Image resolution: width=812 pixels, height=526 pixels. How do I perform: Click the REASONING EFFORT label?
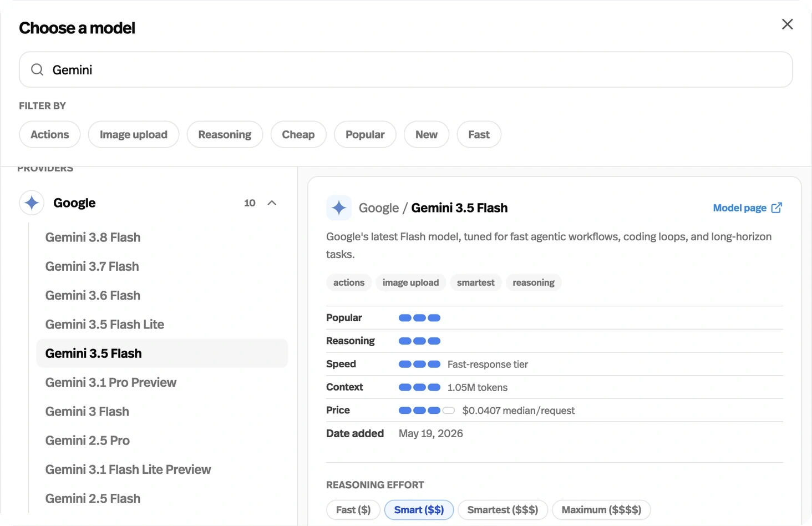pyautogui.click(x=375, y=485)
